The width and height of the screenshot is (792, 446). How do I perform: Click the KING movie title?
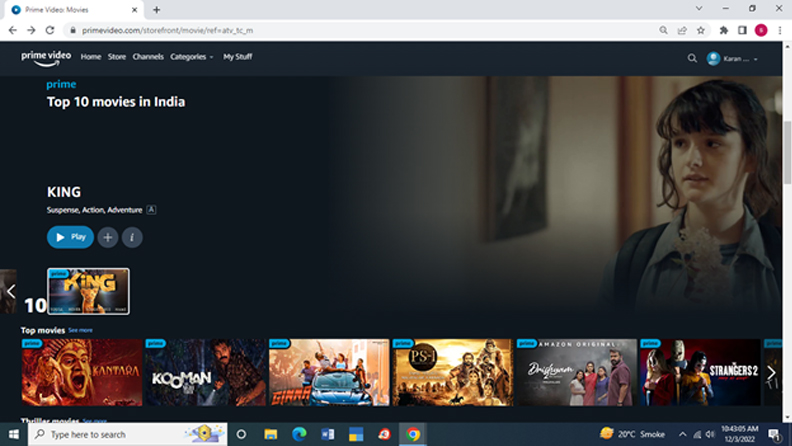click(64, 192)
